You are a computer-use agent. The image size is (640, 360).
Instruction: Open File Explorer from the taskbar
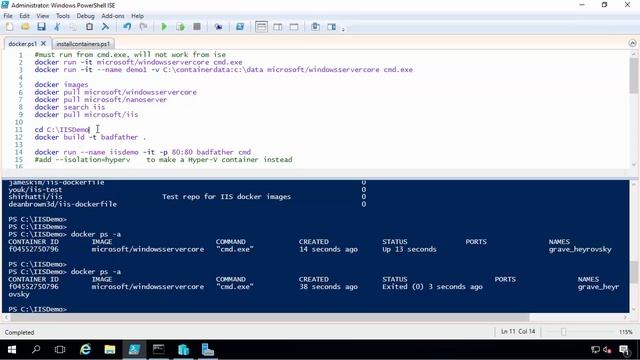pyautogui.click(x=109, y=350)
